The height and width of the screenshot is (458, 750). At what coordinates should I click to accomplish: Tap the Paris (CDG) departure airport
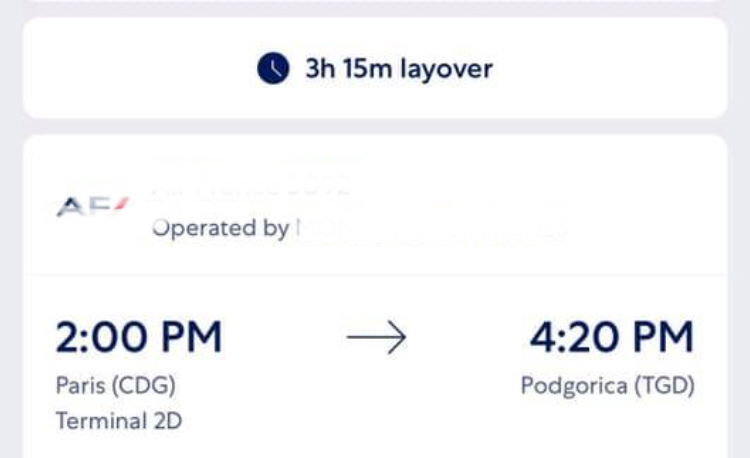click(116, 385)
